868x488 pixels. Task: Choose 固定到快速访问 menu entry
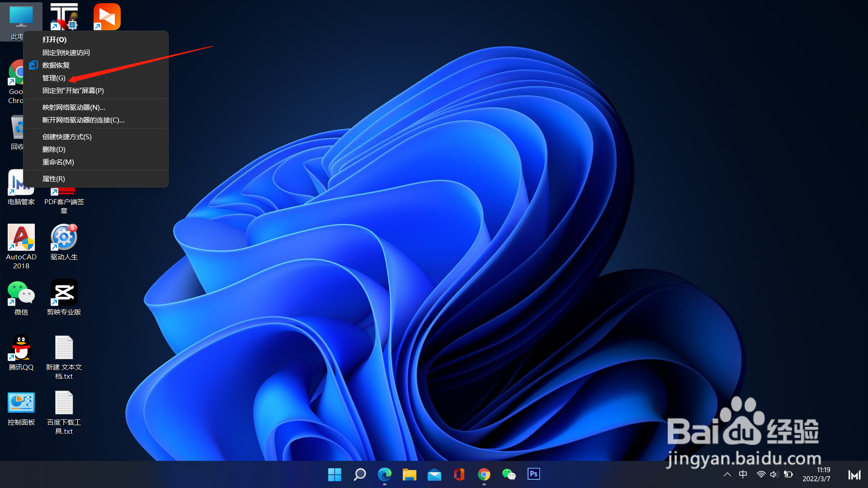pyautogui.click(x=96, y=52)
